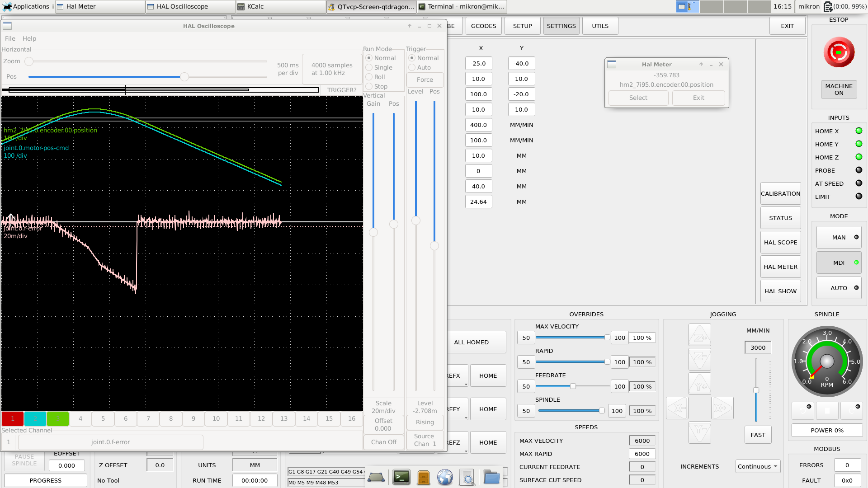Screen dimensions: 868x488
Task: Switch to Terminal window in taskbar
Action: [462, 7]
